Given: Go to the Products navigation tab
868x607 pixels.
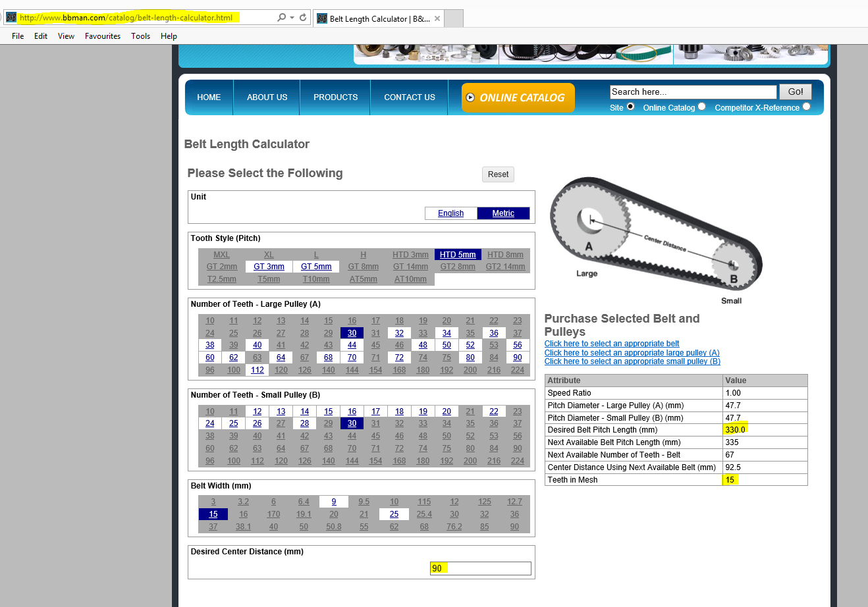Looking at the screenshot, I should (335, 97).
